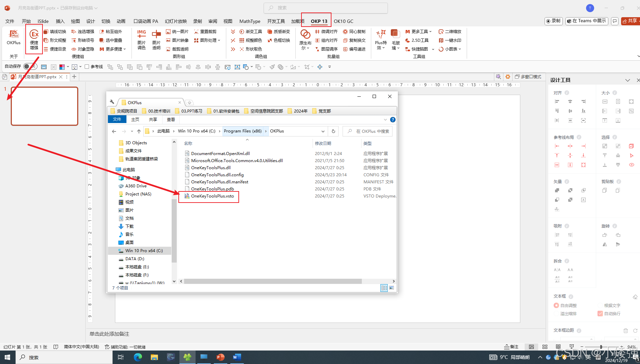The height and width of the screenshot is (364, 640).
Task: Click the 便捷增强 Ex icon
Action: pyautogui.click(x=34, y=39)
